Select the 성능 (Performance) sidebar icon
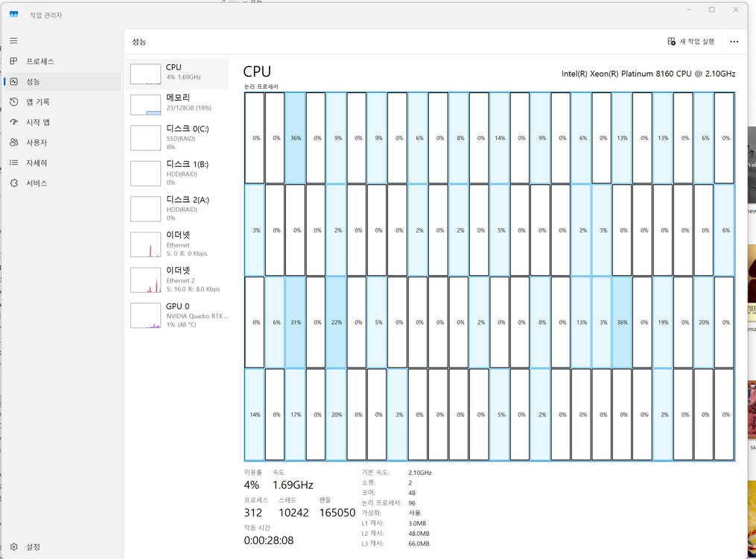Screen dimensions: 756x559 click(x=13, y=81)
